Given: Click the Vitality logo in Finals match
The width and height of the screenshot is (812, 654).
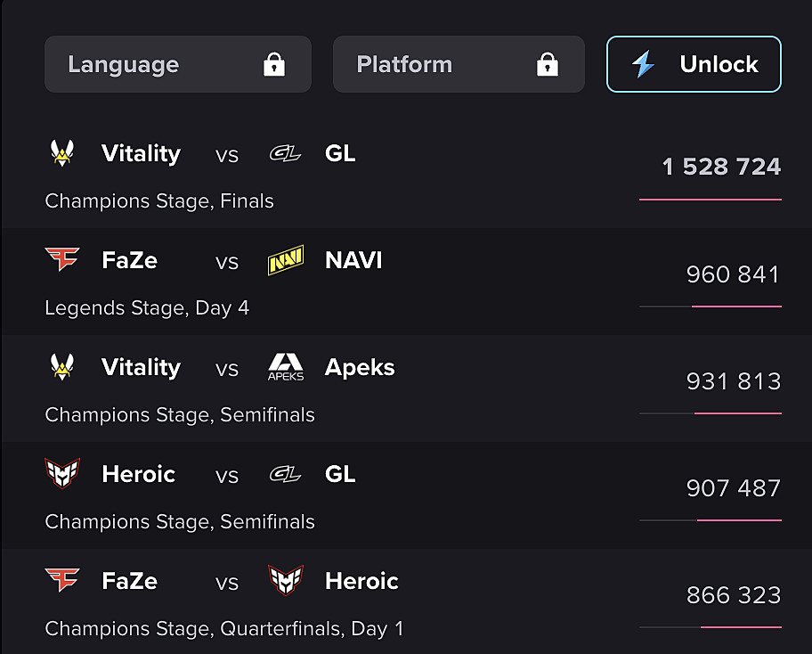Looking at the screenshot, I should [x=62, y=153].
